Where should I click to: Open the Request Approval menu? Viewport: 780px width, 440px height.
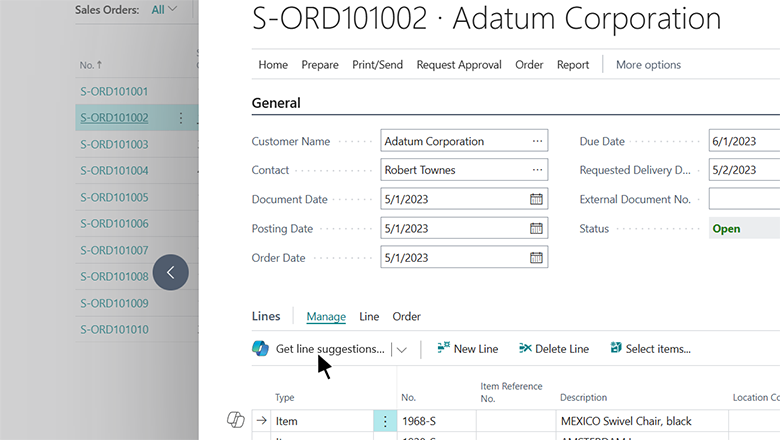[459, 65]
